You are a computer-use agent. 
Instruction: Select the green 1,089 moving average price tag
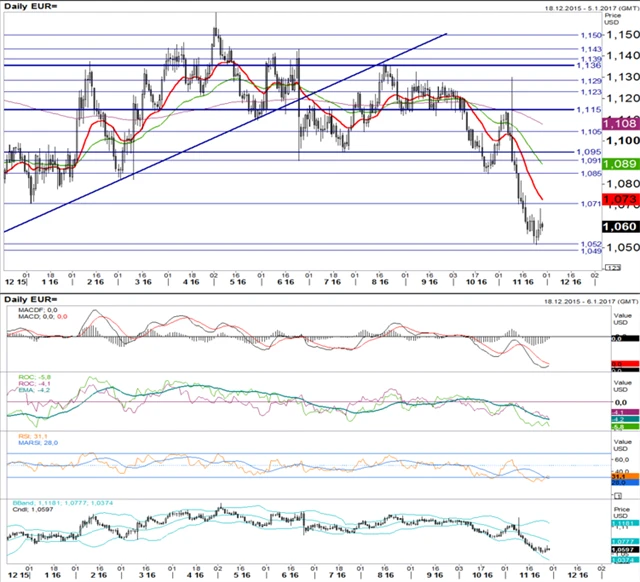[620, 164]
